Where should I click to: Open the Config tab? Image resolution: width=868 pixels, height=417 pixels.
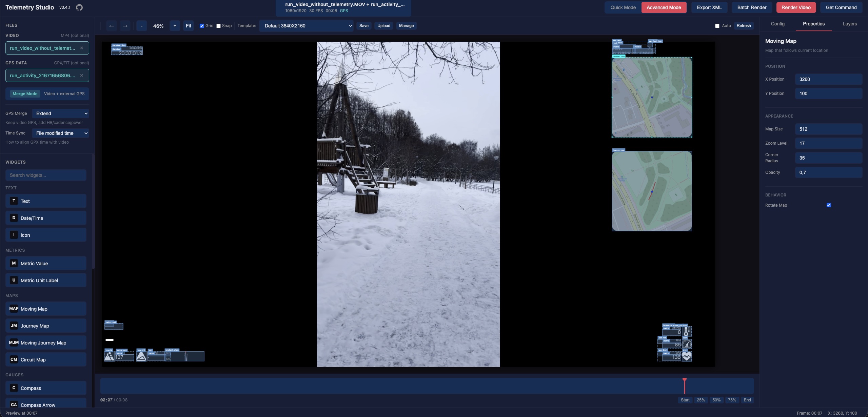(x=777, y=24)
